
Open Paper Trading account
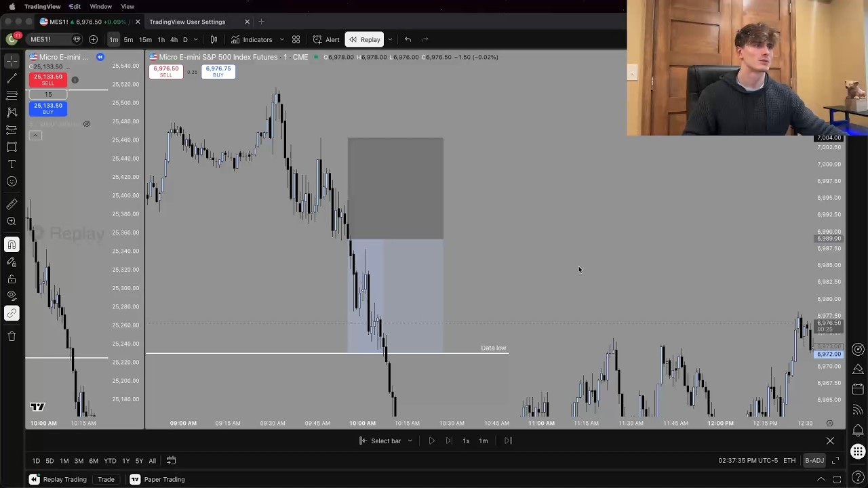coord(157,479)
